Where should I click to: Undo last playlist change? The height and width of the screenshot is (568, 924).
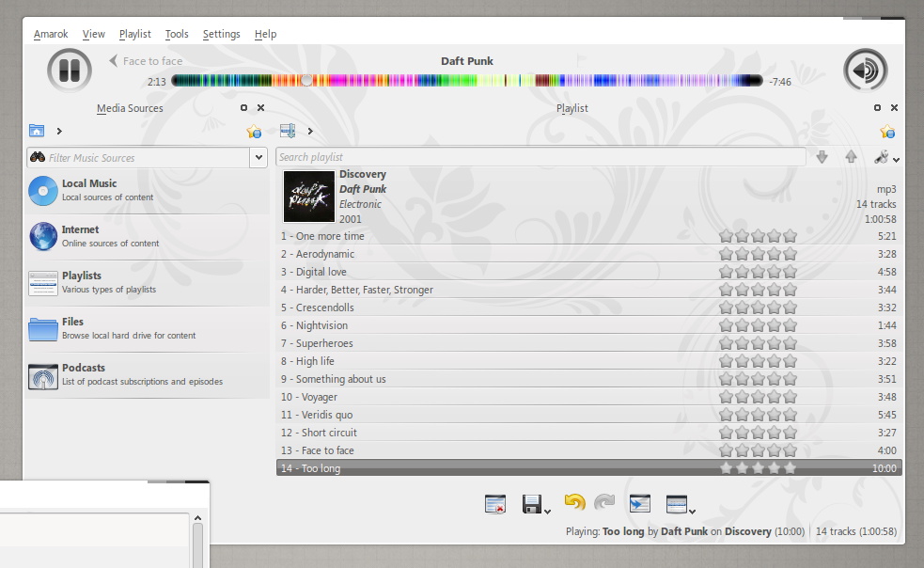(x=574, y=502)
